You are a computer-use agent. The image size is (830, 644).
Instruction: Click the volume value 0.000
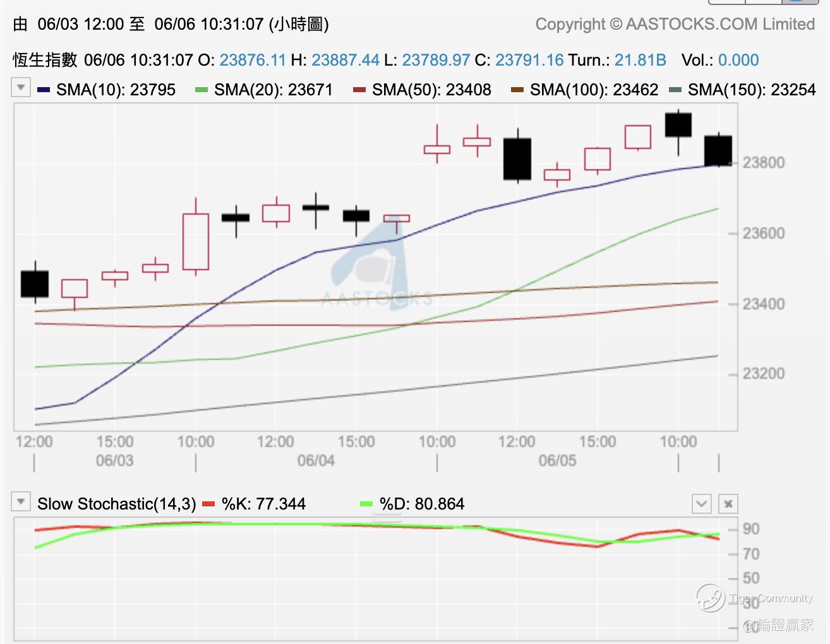point(738,60)
